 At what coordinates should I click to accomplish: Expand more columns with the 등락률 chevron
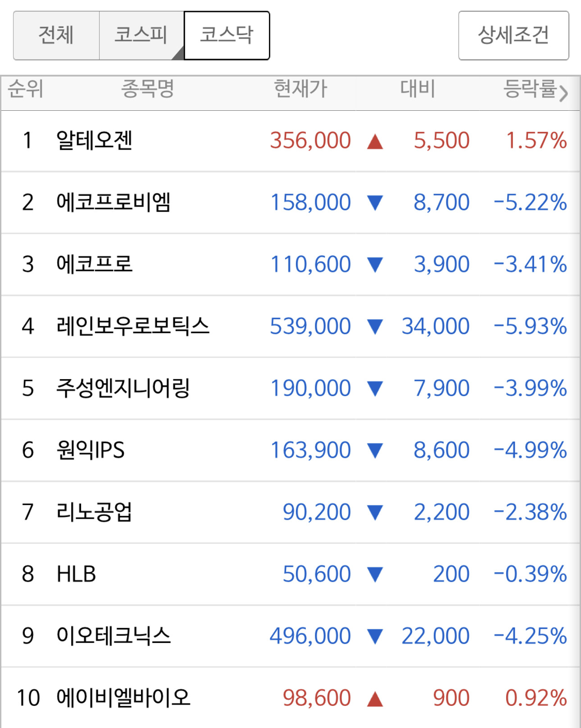tap(563, 93)
